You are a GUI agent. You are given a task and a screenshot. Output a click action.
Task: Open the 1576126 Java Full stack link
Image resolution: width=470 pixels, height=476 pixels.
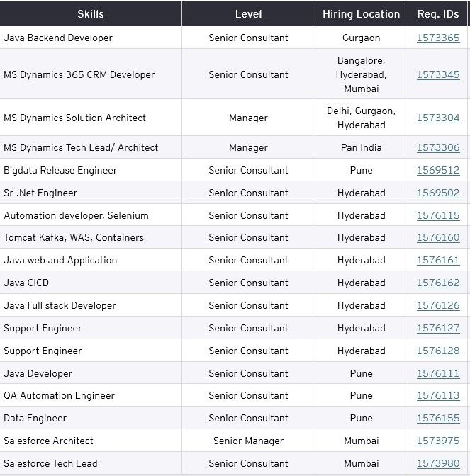click(x=438, y=306)
